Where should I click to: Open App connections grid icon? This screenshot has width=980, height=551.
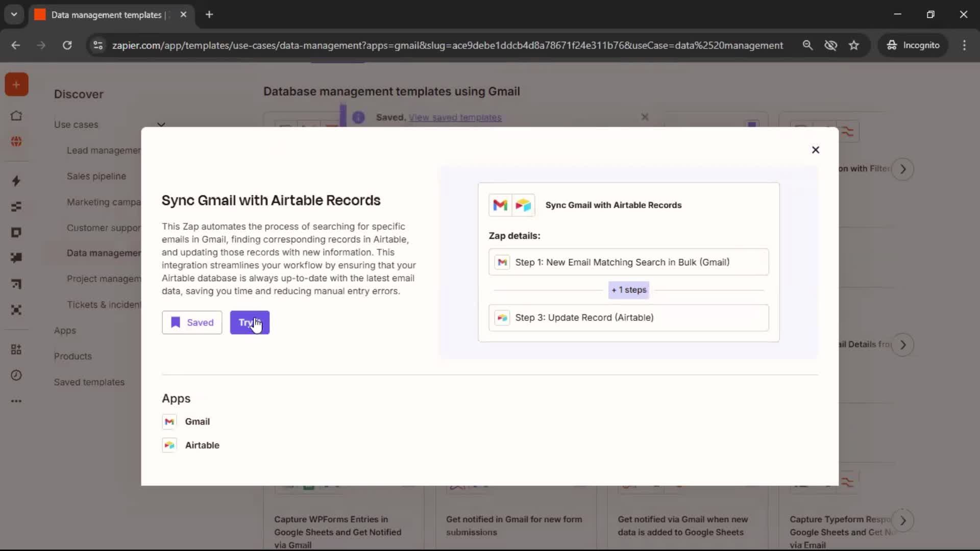point(16,349)
